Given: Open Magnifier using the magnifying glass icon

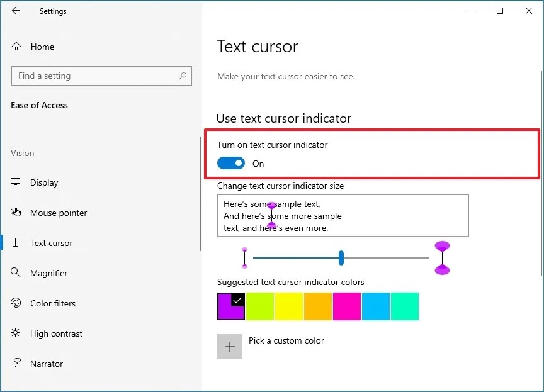Looking at the screenshot, I should [15, 273].
